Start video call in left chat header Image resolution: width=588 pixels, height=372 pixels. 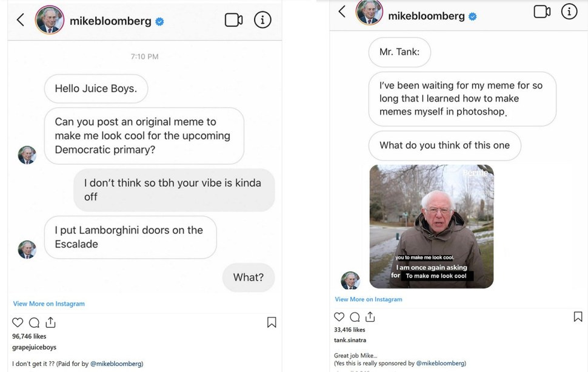[x=233, y=20]
